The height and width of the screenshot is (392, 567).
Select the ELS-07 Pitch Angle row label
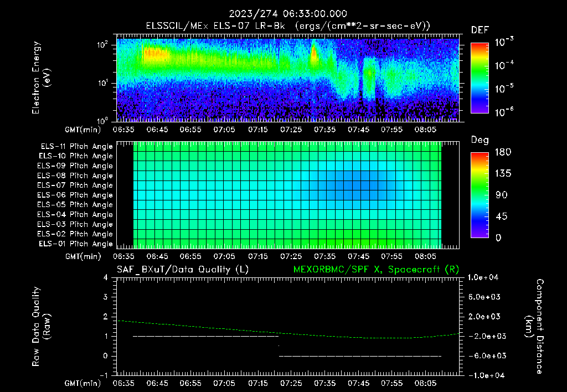coord(75,185)
